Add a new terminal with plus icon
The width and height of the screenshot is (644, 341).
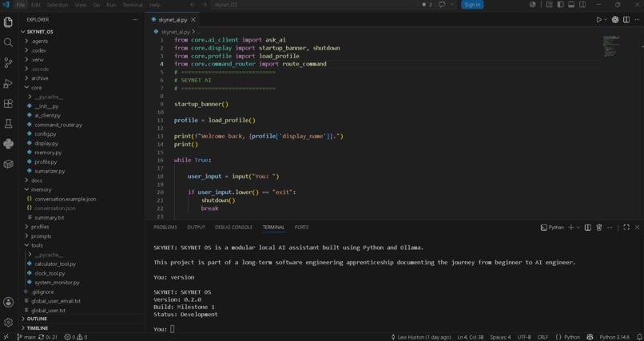click(x=570, y=228)
